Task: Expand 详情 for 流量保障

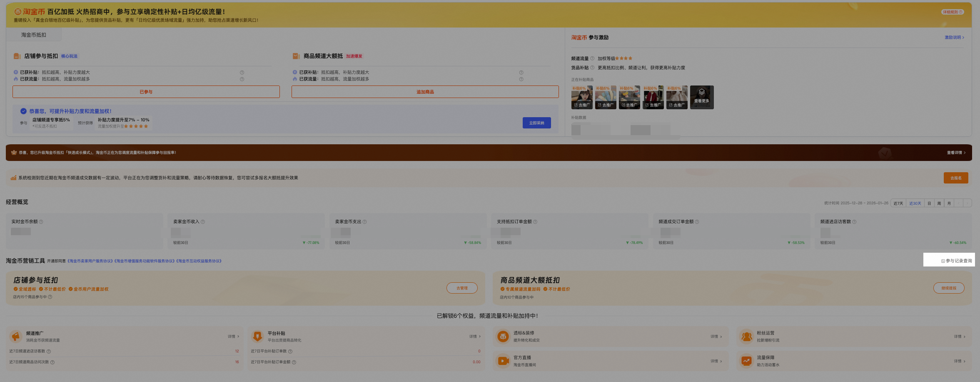Action: coord(960,361)
